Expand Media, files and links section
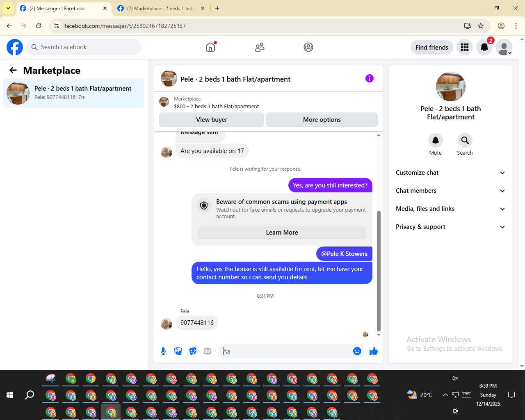 451,209
